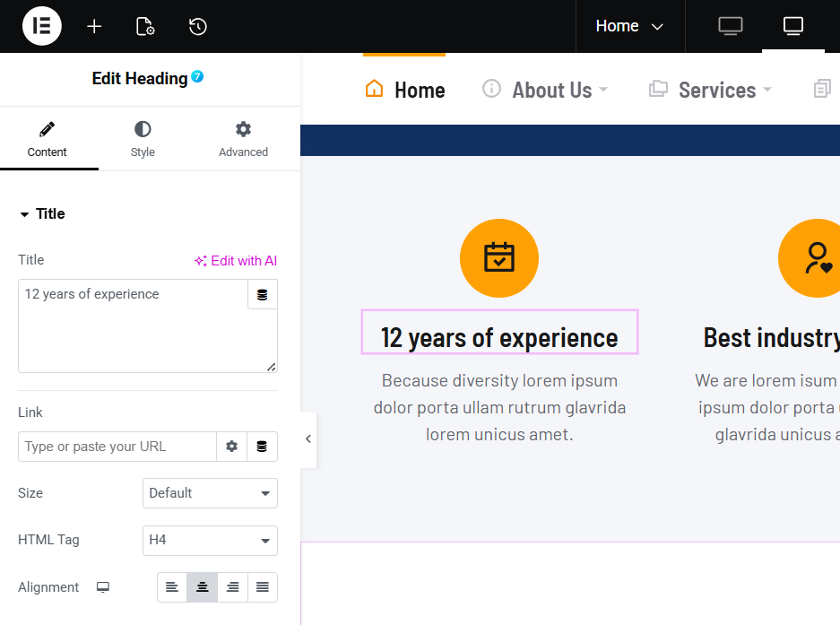Click the Elementor logo button

(41, 26)
